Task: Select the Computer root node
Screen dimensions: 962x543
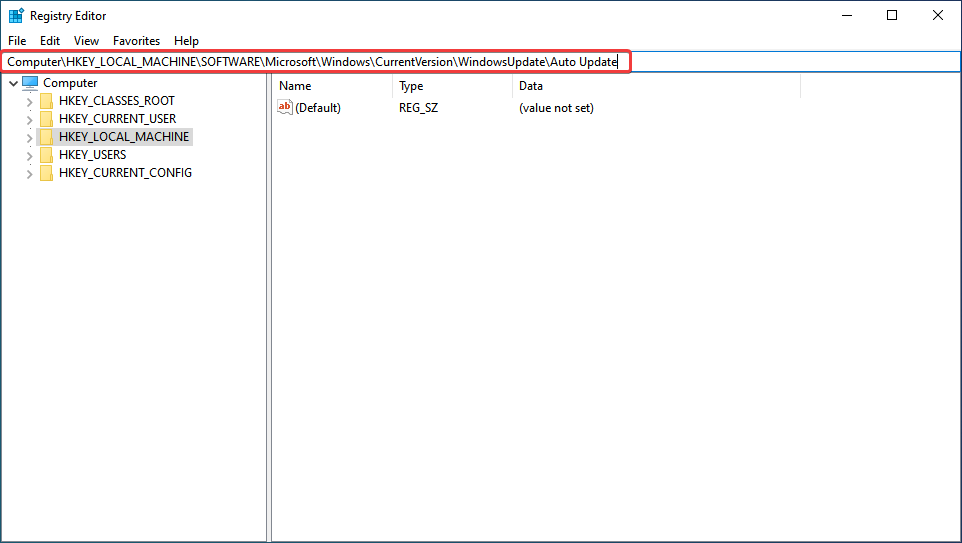Action: coord(70,83)
